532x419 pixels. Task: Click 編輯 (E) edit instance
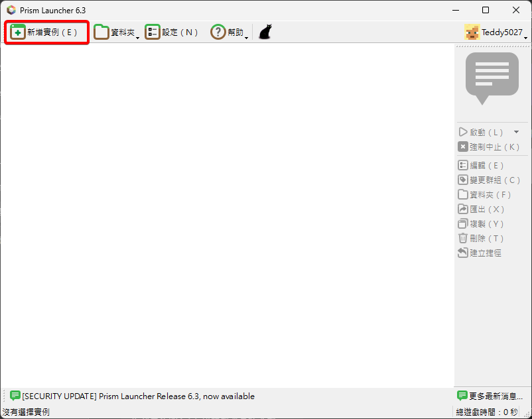point(481,166)
